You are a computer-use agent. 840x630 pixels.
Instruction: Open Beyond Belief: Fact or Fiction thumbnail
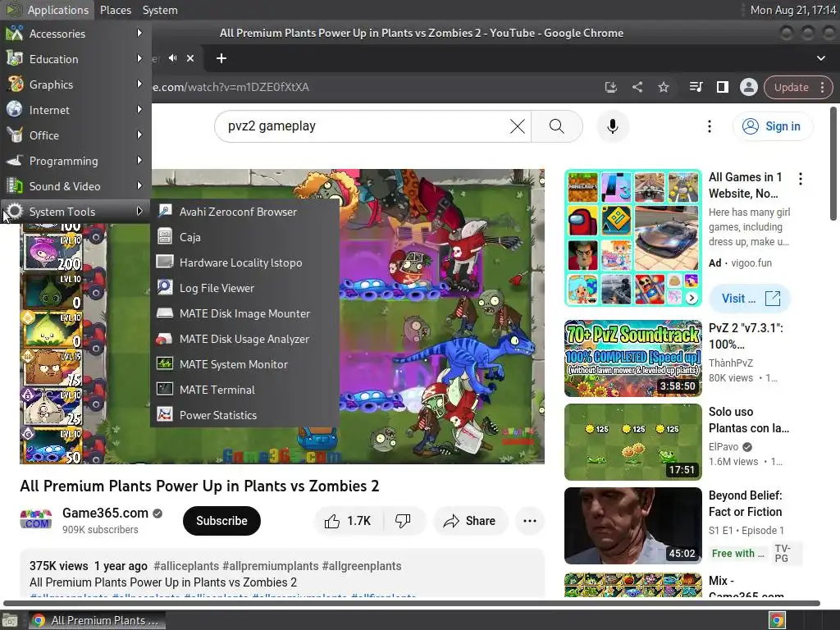pos(632,526)
